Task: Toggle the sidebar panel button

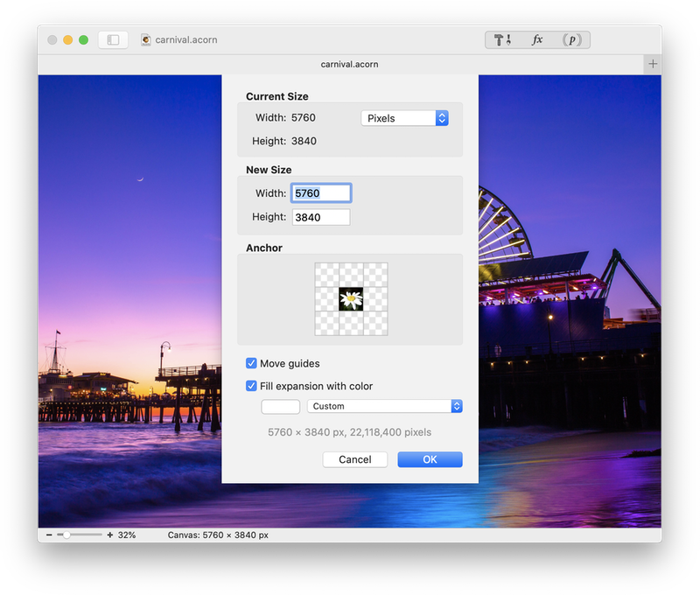Action: (113, 40)
